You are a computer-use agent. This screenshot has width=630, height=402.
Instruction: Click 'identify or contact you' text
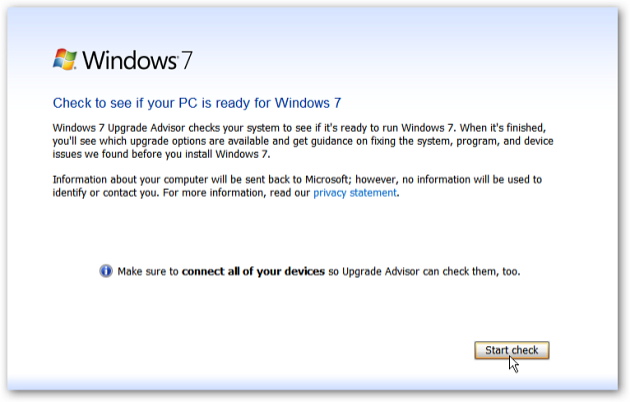[x=106, y=193]
